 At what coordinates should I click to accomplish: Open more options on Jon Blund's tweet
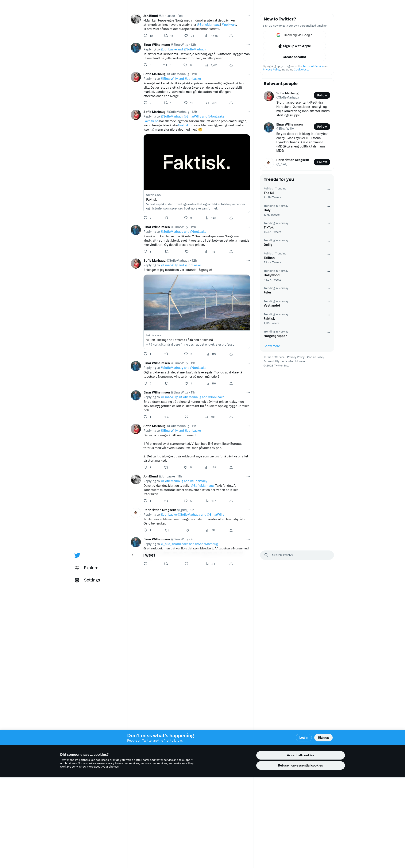pyautogui.click(x=248, y=16)
